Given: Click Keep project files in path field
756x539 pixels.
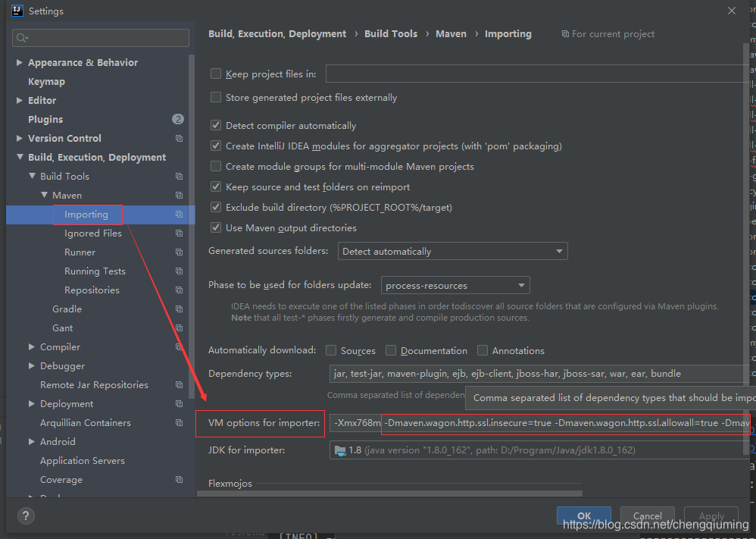Looking at the screenshot, I should pos(538,74).
